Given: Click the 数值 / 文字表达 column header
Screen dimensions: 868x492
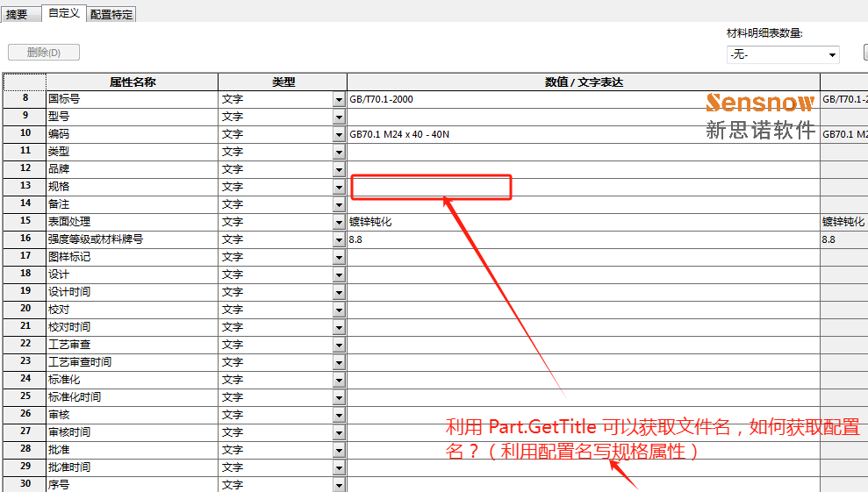Looking at the screenshot, I should click(583, 82).
